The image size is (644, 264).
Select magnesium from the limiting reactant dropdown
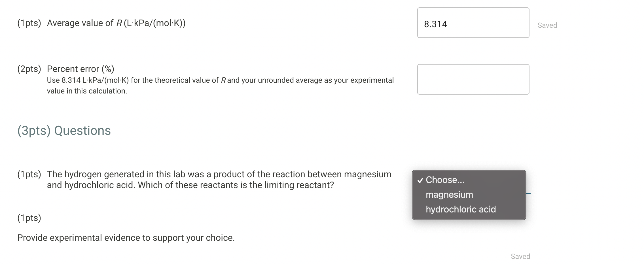(449, 194)
